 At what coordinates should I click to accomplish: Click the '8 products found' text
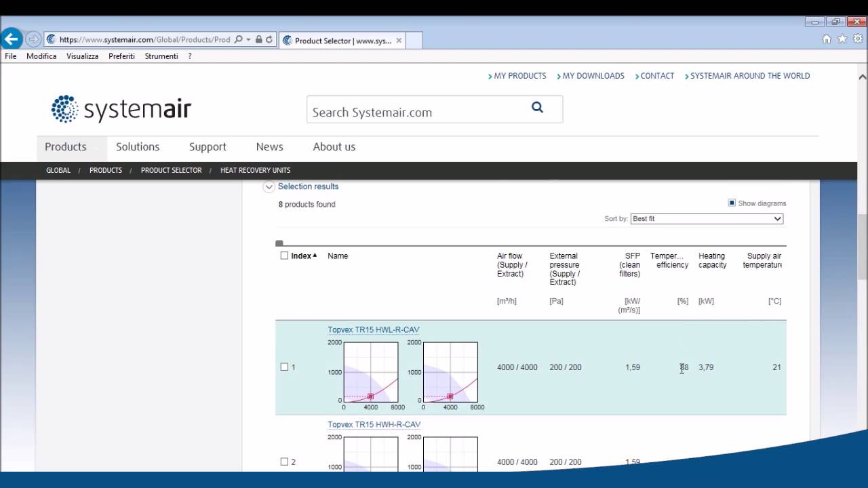(x=307, y=204)
